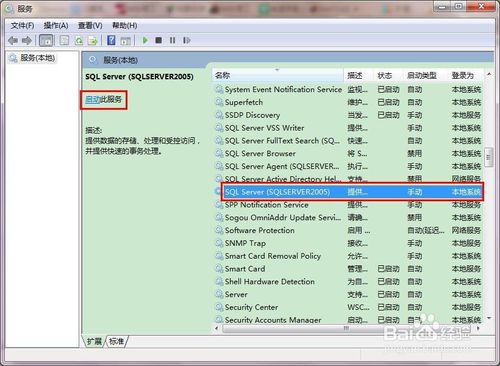Image resolution: width=500 pixels, height=366 pixels.
Task: Select SPP Notification Service row
Action: [x=348, y=205]
